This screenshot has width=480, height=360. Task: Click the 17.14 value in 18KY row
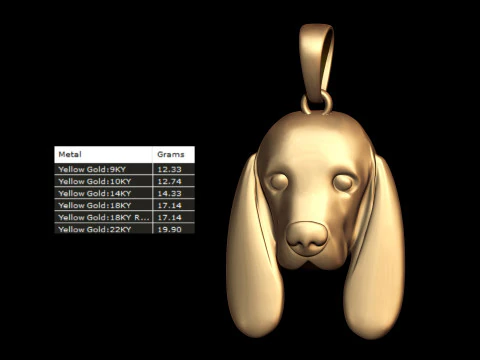point(169,205)
